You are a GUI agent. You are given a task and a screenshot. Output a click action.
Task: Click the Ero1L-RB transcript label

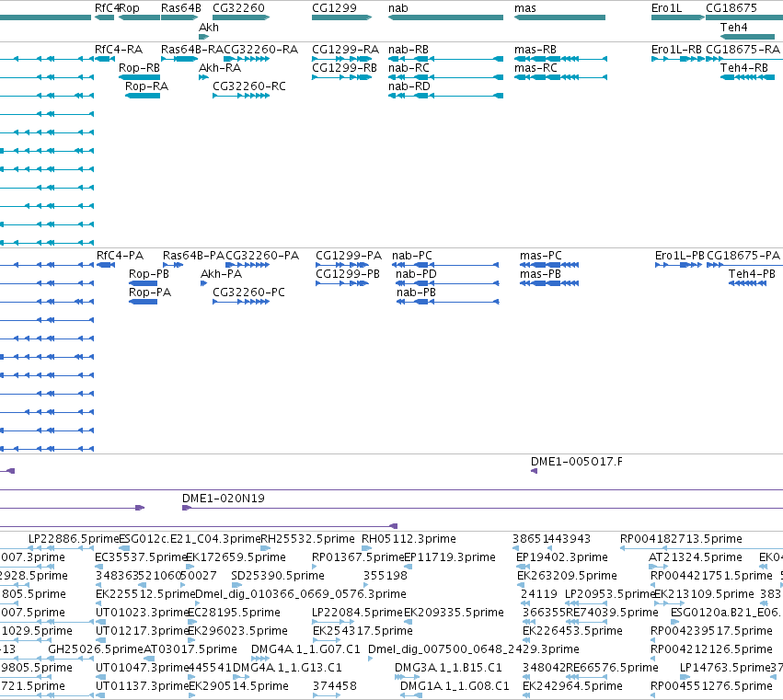676,50
